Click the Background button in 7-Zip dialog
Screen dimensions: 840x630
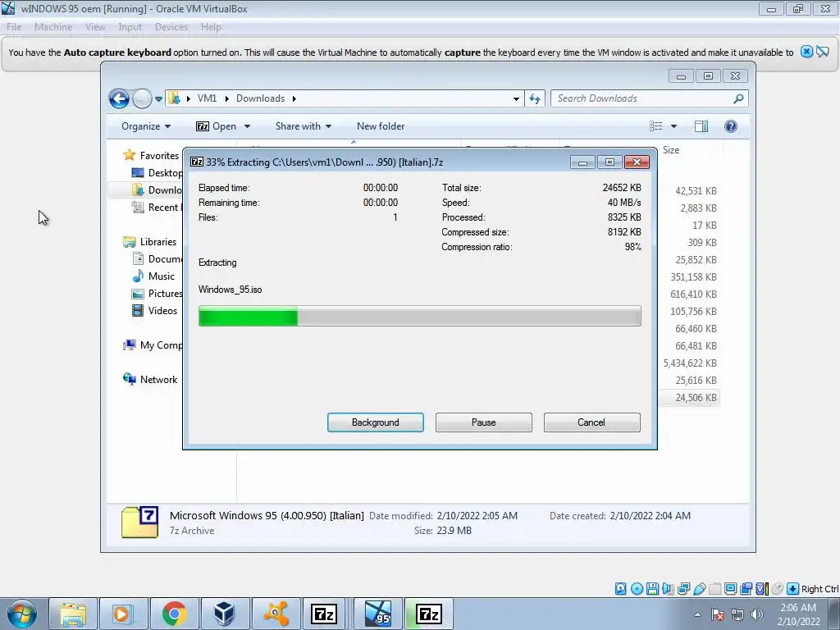(x=376, y=422)
